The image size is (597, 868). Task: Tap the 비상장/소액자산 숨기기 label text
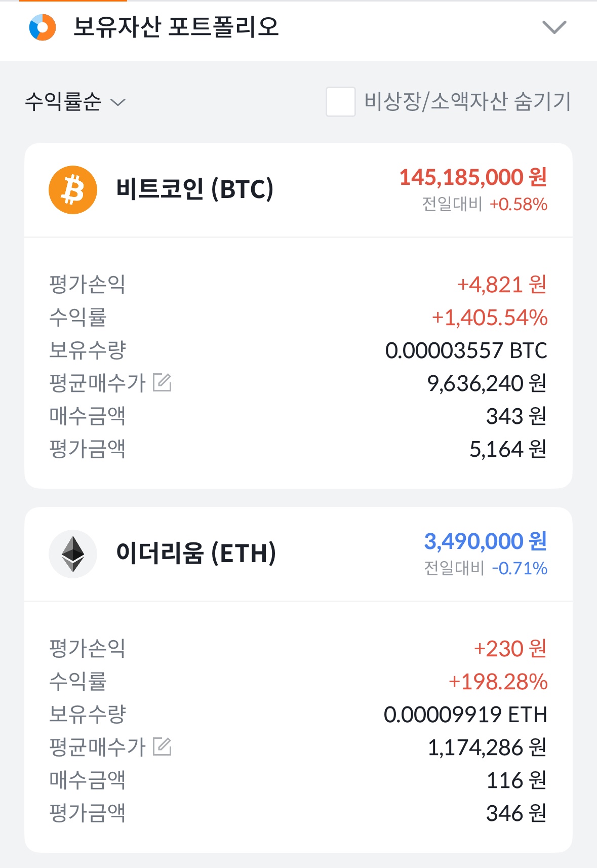(467, 102)
